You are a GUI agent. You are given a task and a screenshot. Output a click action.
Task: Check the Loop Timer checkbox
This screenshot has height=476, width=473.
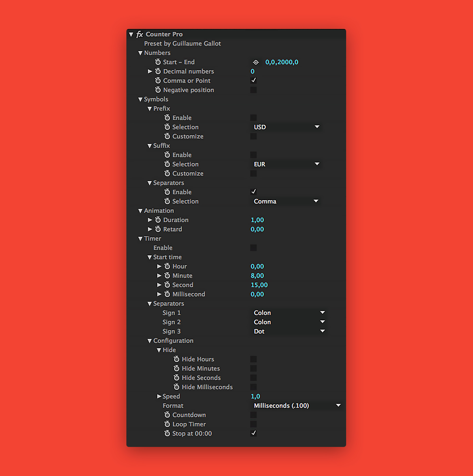pyautogui.click(x=253, y=424)
